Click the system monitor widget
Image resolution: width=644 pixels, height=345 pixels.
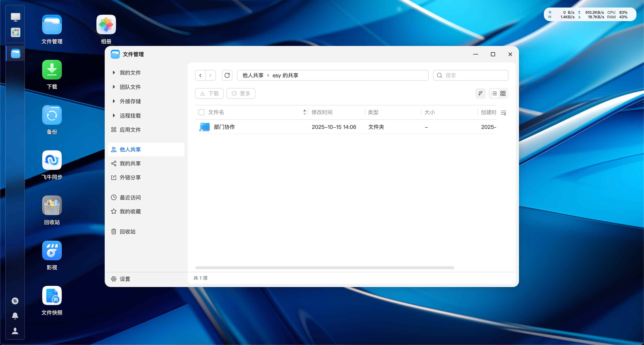click(x=590, y=15)
